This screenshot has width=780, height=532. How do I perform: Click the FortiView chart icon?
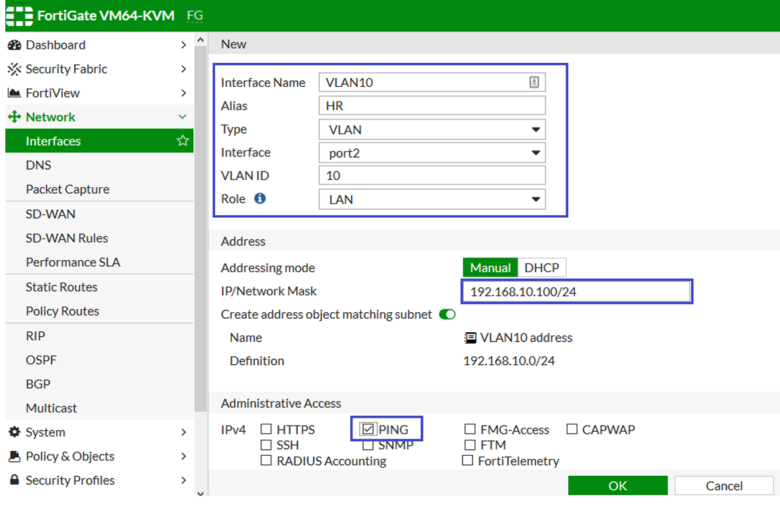(15, 93)
